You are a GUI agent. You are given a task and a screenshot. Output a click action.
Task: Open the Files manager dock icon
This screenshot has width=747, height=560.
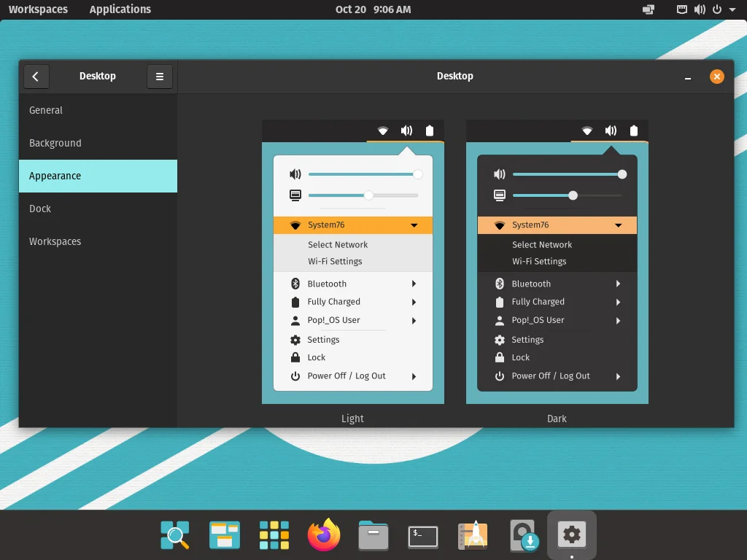373,536
